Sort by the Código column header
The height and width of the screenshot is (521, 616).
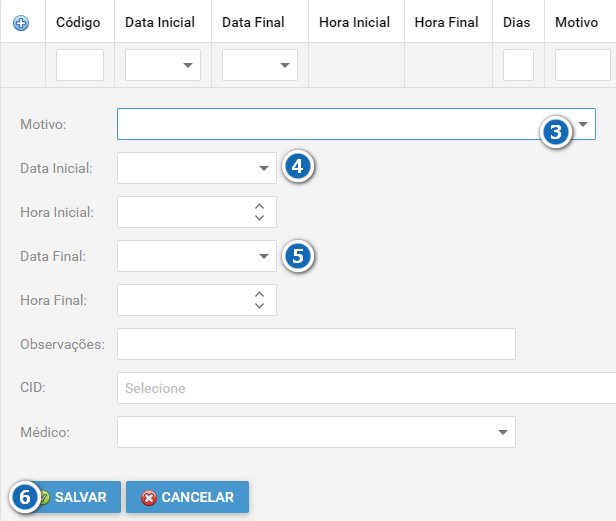78,22
